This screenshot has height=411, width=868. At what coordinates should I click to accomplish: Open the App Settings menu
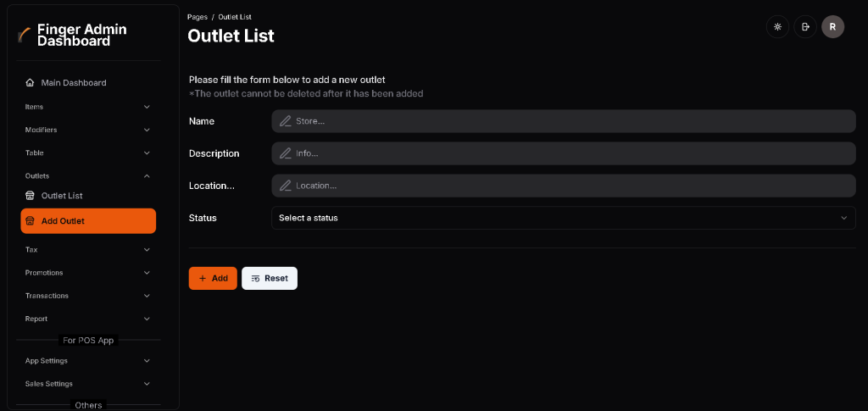tap(87, 361)
